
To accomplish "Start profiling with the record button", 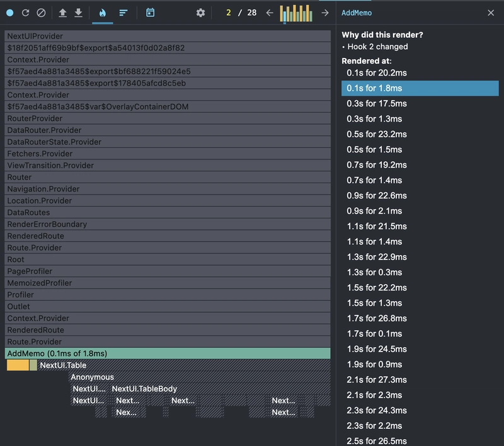I will pyautogui.click(x=9, y=13).
